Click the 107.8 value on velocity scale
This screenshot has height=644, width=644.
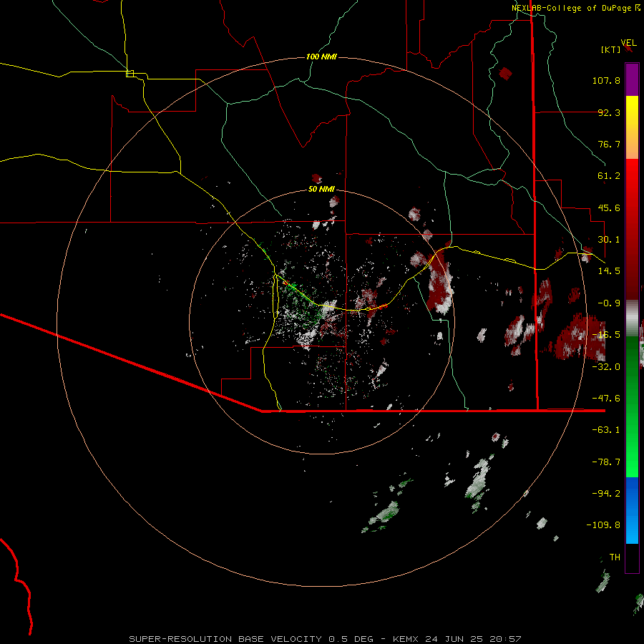coord(606,80)
